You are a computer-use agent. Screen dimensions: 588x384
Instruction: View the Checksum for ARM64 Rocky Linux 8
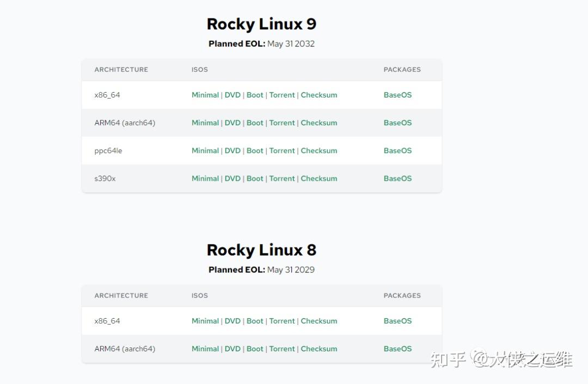coord(318,349)
